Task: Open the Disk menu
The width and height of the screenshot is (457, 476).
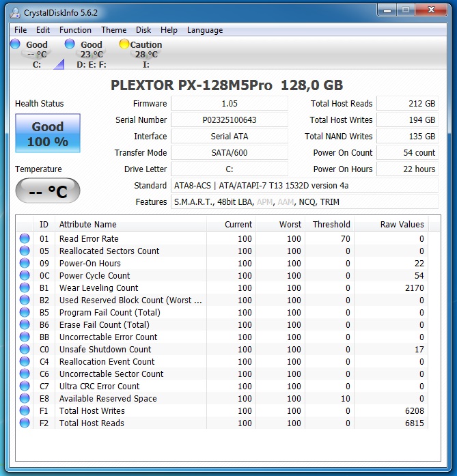Action: point(143,30)
